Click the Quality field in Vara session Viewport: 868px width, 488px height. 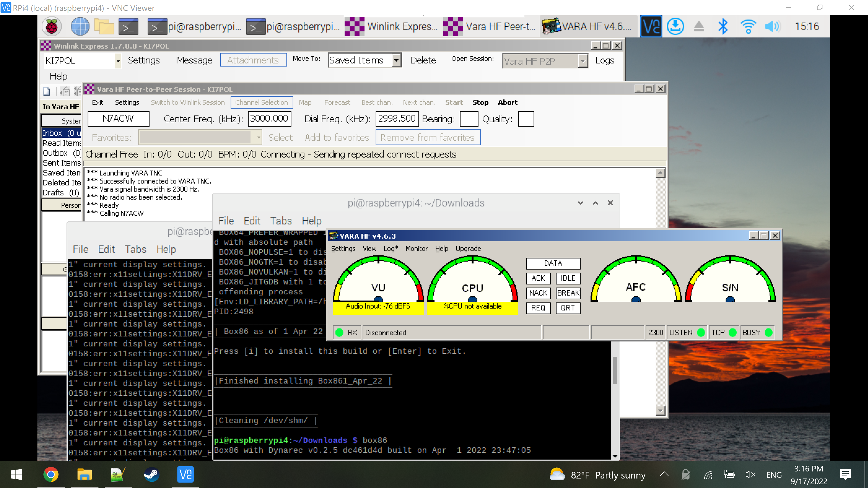tap(526, 119)
